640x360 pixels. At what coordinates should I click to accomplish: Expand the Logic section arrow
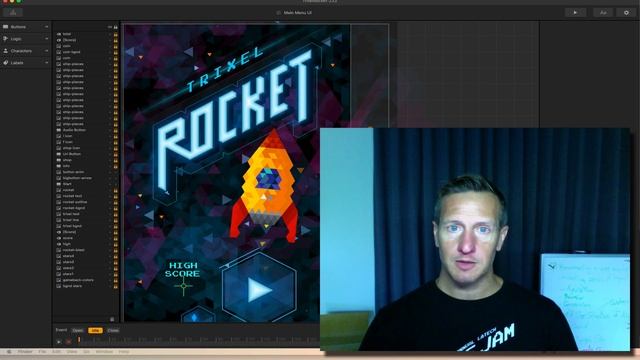tap(47, 39)
